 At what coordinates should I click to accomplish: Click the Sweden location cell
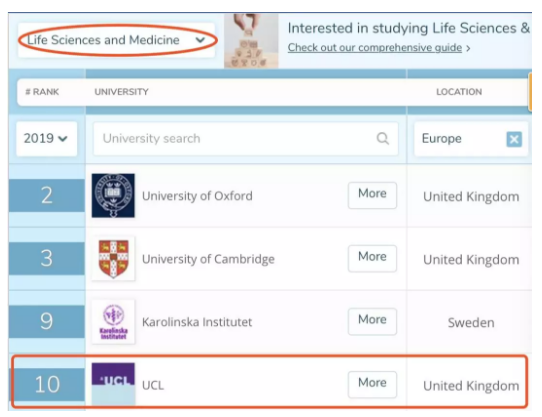coord(471,323)
